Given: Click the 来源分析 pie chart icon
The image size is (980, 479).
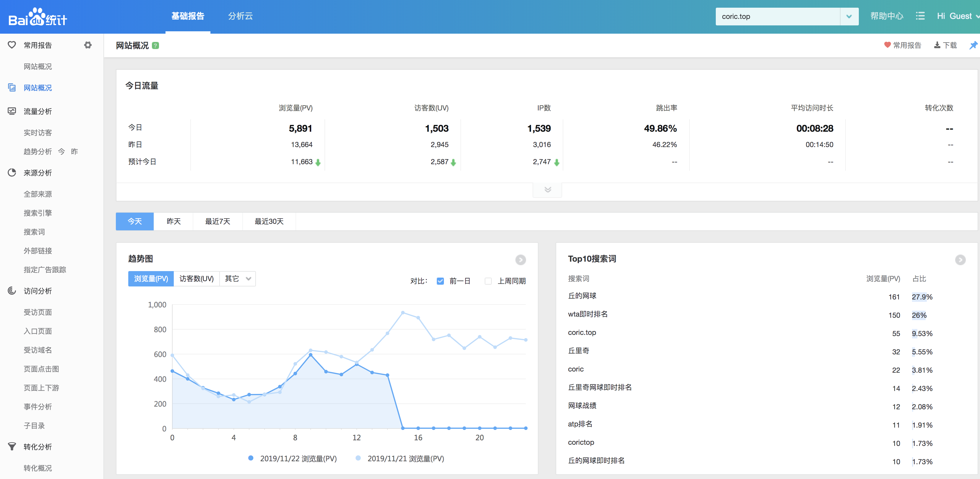Looking at the screenshot, I should click(12, 172).
